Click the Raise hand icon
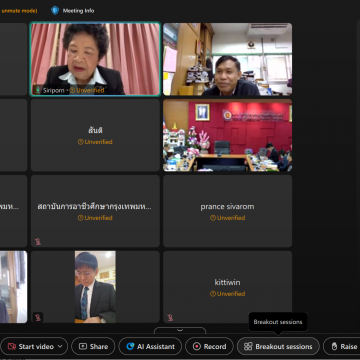The height and width of the screenshot is (360, 360). pyautogui.click(x=334, y=347)
